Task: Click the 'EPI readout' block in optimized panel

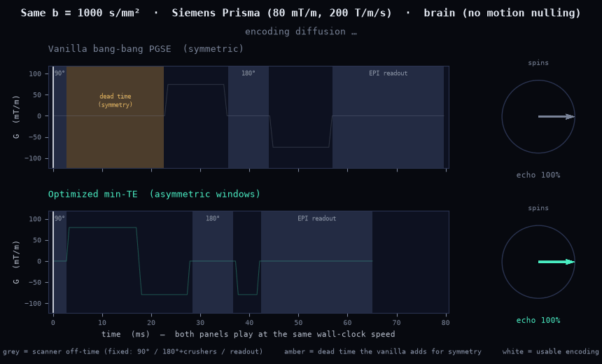Action: coord(316,262)
